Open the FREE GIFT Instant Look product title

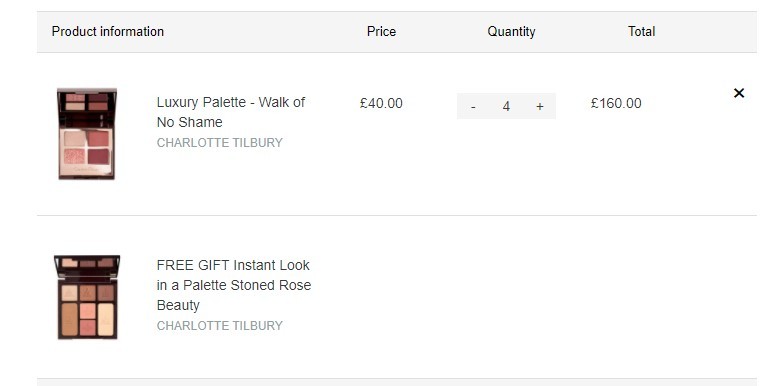[x=234, y=285]
